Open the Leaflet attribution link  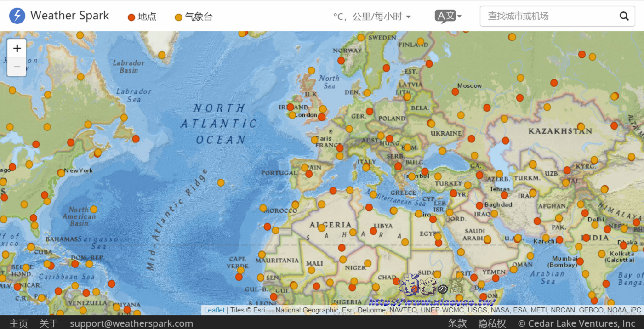[214, 310]
